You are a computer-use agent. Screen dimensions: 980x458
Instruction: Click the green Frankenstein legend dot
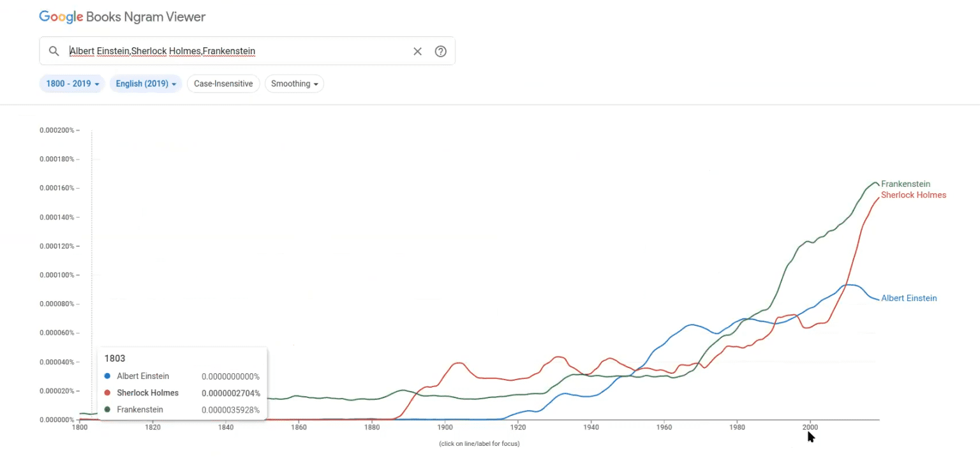[x=107, y=409]
